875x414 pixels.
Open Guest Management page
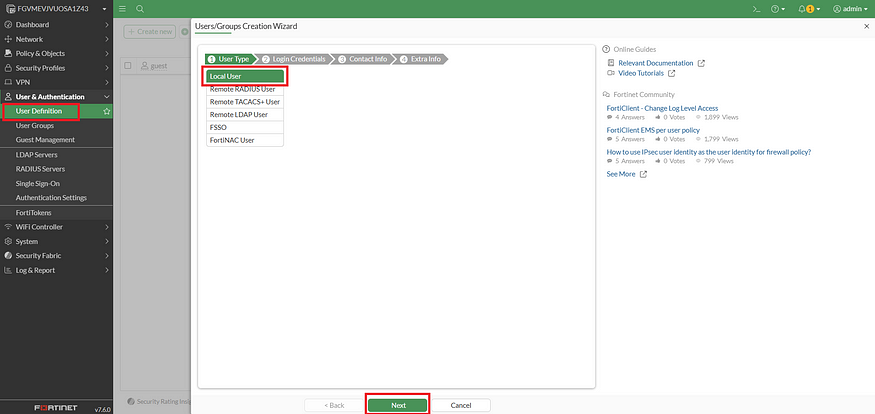[x=45, y=139]
